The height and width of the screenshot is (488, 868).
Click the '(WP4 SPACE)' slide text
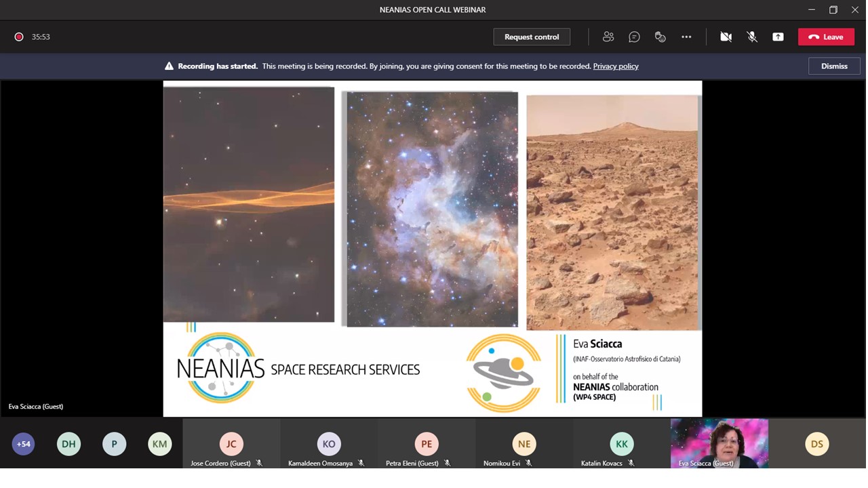595,397
